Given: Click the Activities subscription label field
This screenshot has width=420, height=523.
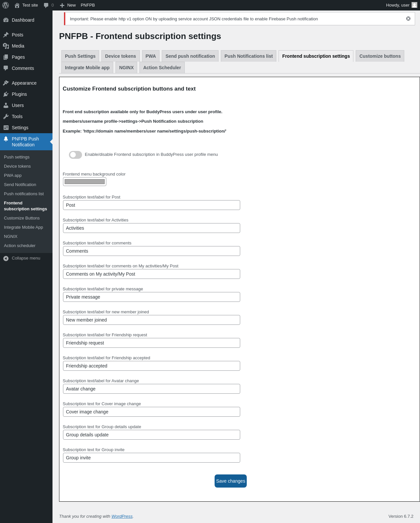Looking at the screenshot, I should pyautogui.click(x=152, y=228).
